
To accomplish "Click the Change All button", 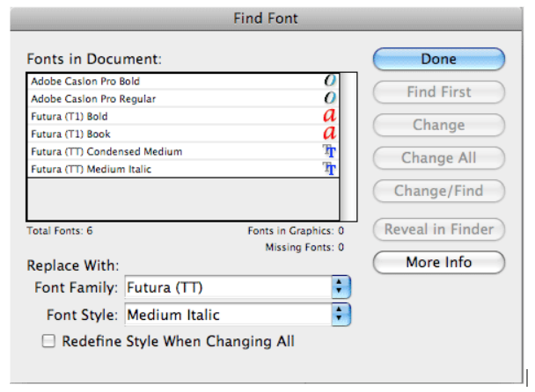I will pos(439,158).
